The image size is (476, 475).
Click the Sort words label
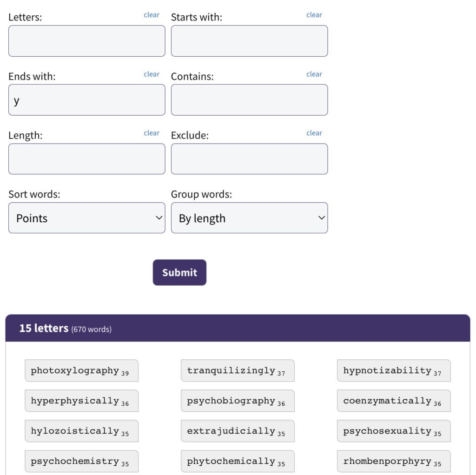tap(34, 194)
